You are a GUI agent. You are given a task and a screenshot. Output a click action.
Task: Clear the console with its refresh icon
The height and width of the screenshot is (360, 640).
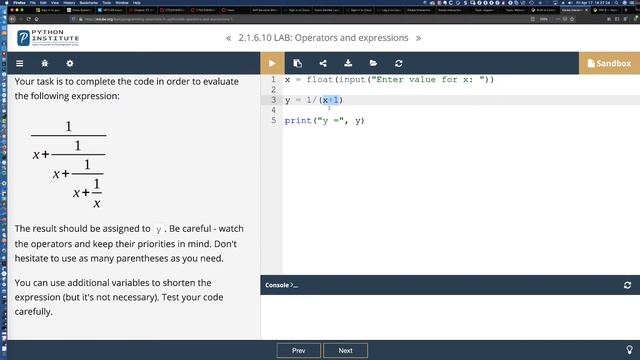(627, 285)
